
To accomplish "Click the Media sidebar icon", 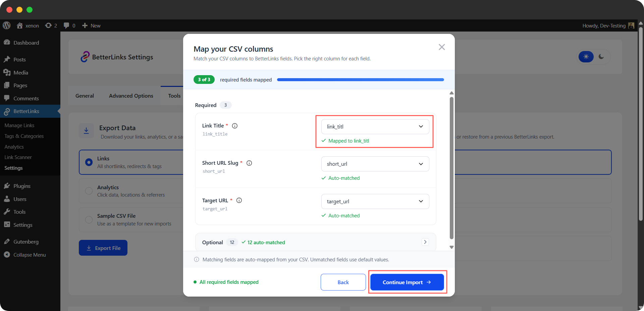I will pyautogui.click(x=7, y=72).
